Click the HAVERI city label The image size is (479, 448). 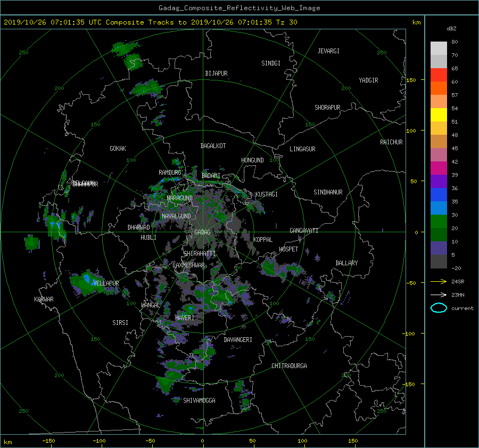point(185,318)
